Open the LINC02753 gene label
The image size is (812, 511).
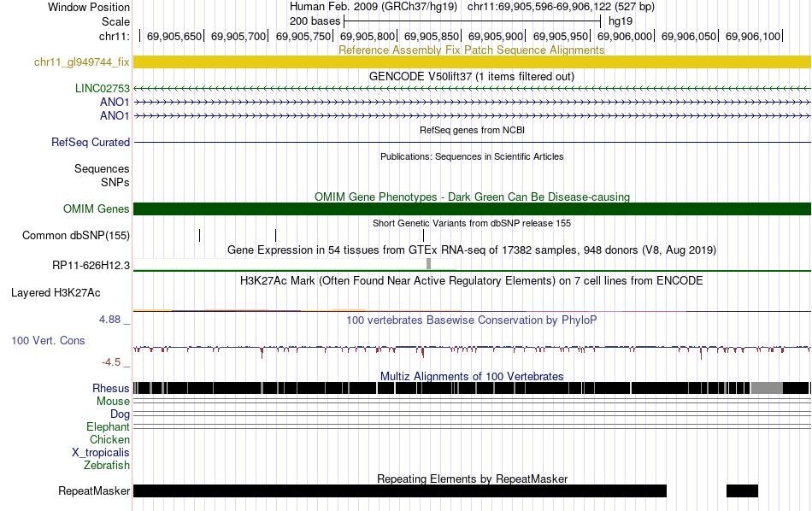coord(103,89)
